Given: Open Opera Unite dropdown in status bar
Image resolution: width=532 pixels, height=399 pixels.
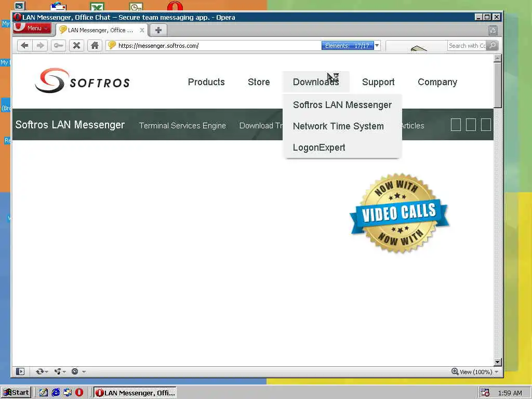Looking at the screenshot, I should (60, 371).
